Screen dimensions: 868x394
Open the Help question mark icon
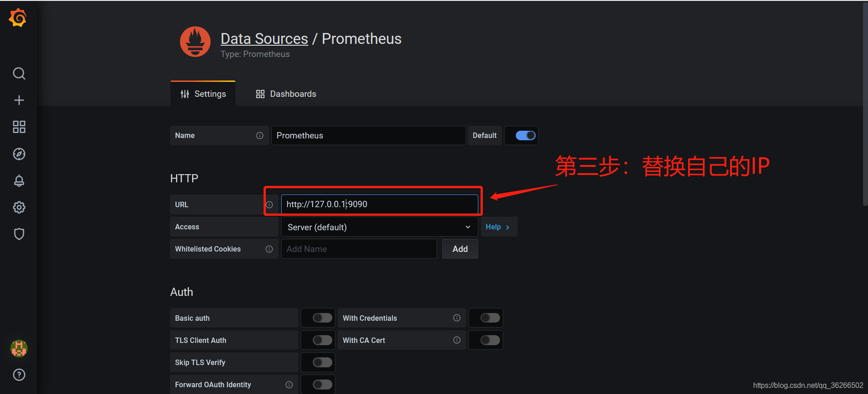tap(19, 375)
